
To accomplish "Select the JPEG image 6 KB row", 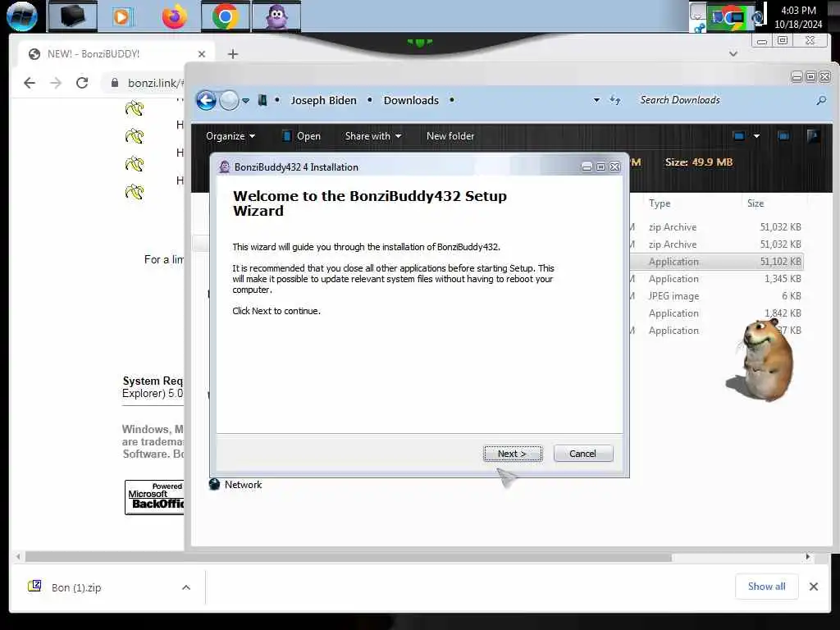I will click(717, 295).
